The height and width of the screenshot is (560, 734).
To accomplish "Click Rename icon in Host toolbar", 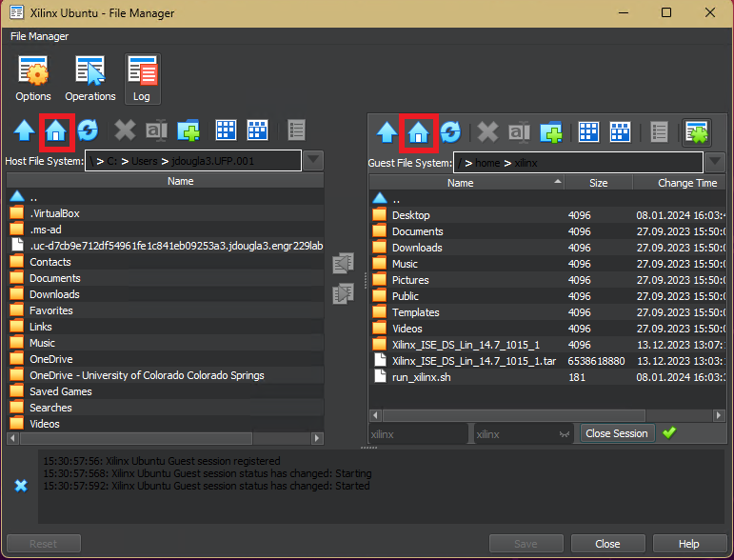I will (x=157, y=130).
